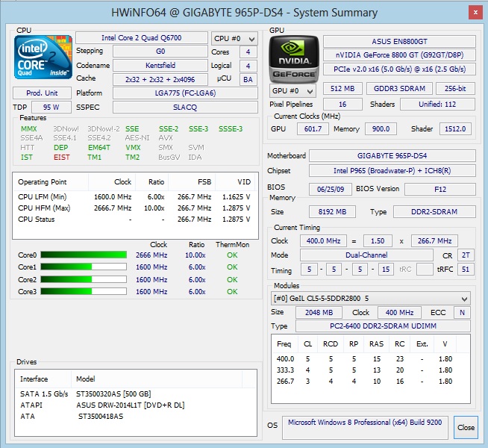Click the Core1 usage bar
Screen dimensions: 488x448
pos(84,267)
